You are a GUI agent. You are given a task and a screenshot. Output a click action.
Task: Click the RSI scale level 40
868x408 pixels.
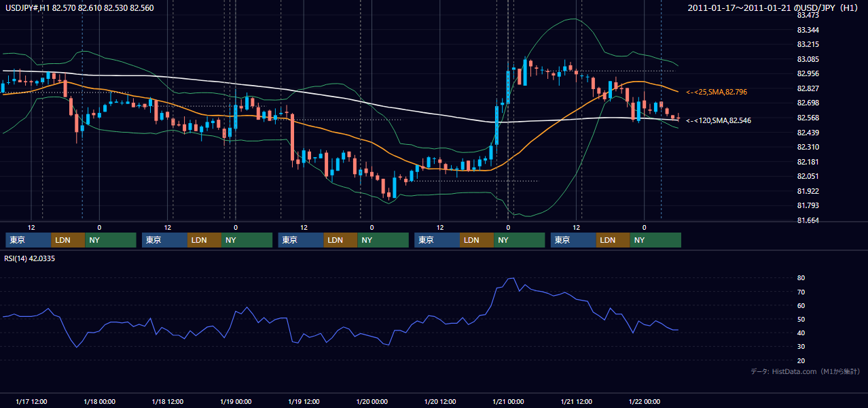point(801,333)
